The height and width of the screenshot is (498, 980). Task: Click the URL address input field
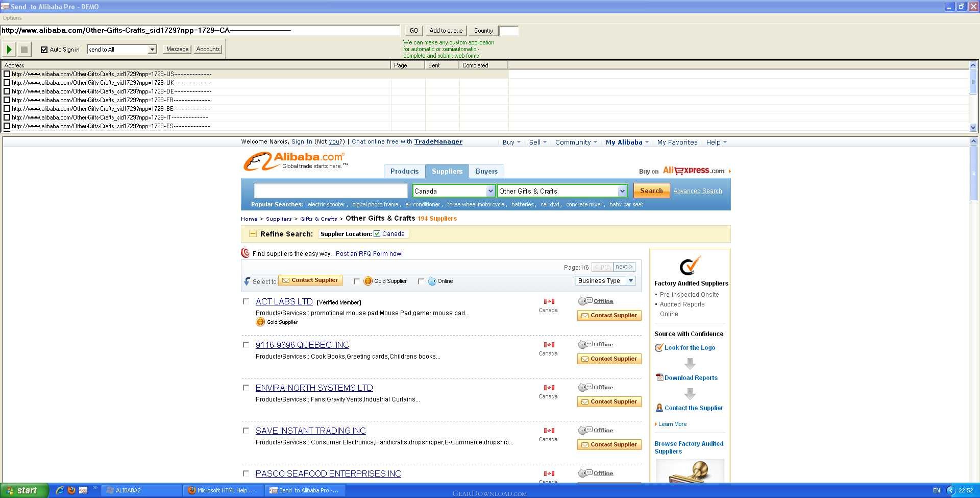pos(200,30)
